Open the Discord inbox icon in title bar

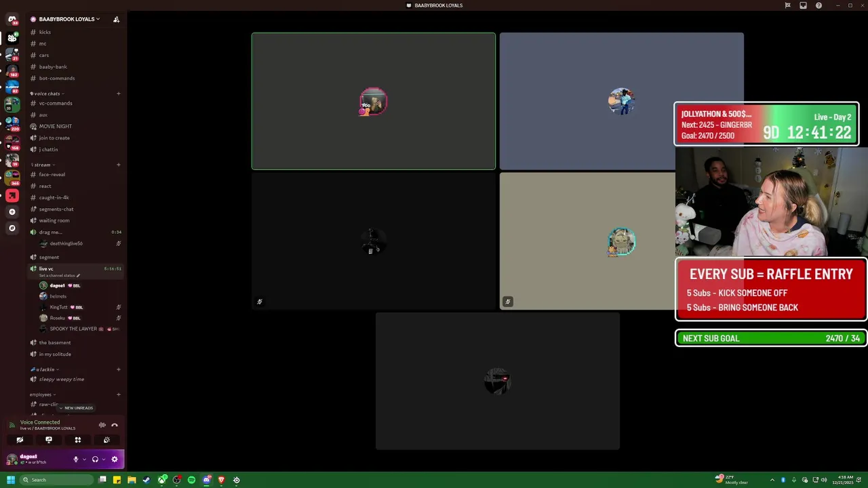(803, 5)
